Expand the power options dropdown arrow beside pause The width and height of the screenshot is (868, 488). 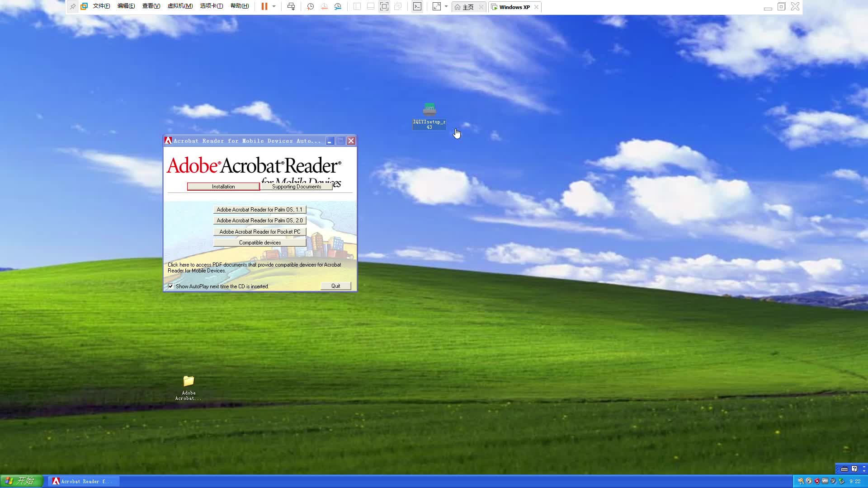pos(274,6)
